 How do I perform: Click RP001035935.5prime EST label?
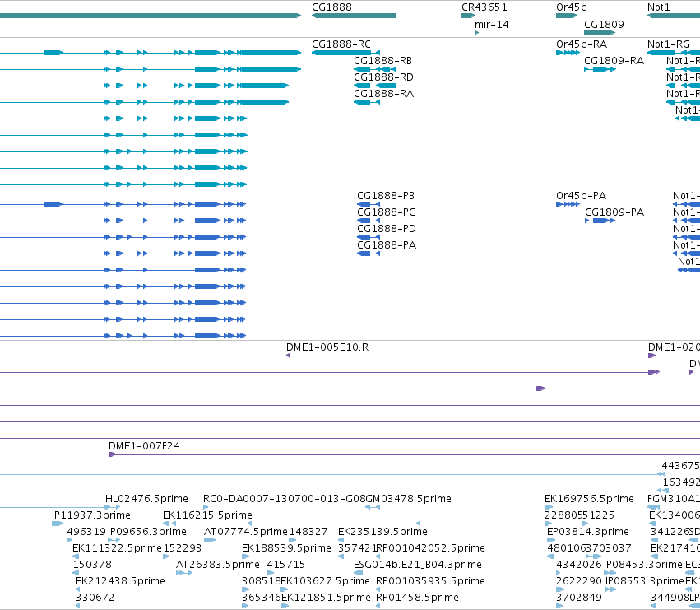click(x=430, y=581)
